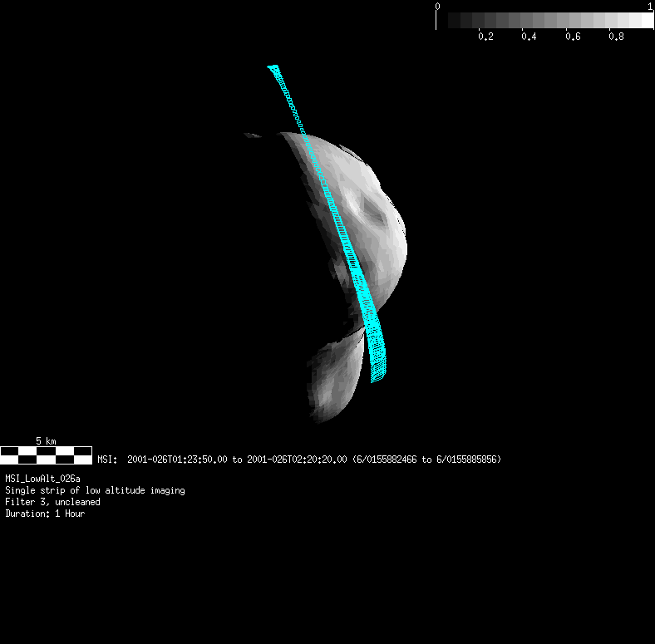The height and width of the screenshot is (644, 655).
Task: Click the checkered distance scale bar
Action: click(x=46, y=455)
